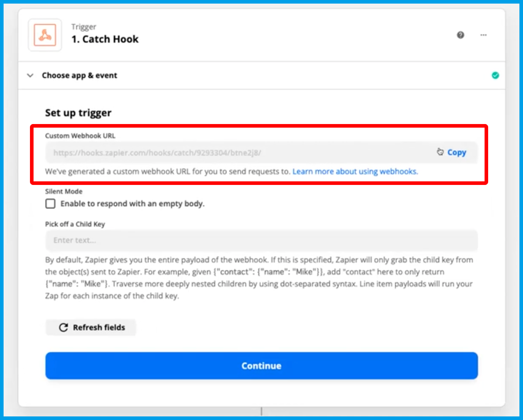Click inside the Custom Webhook URL field
The height and width of the screenshot is (420, 523).
pos(228,152)
